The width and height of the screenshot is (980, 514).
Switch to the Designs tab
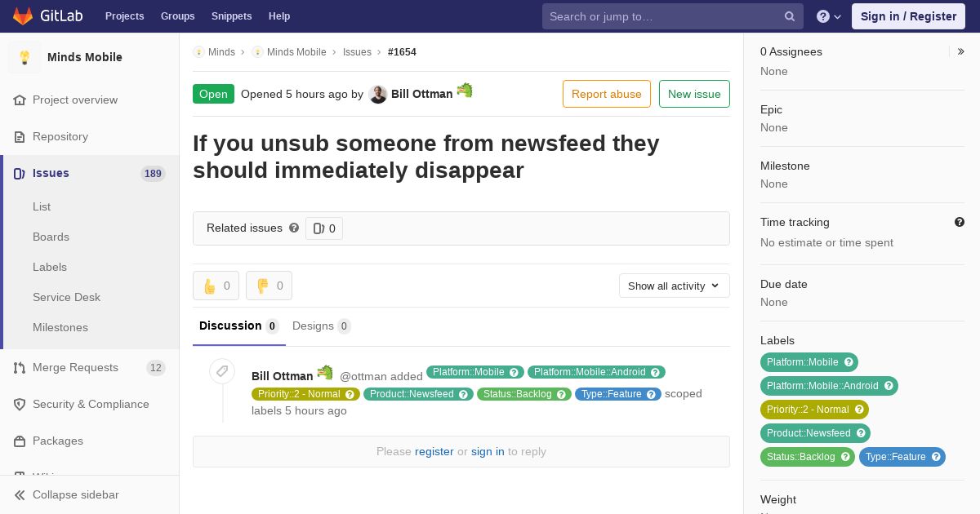click(x=321, y=326)
